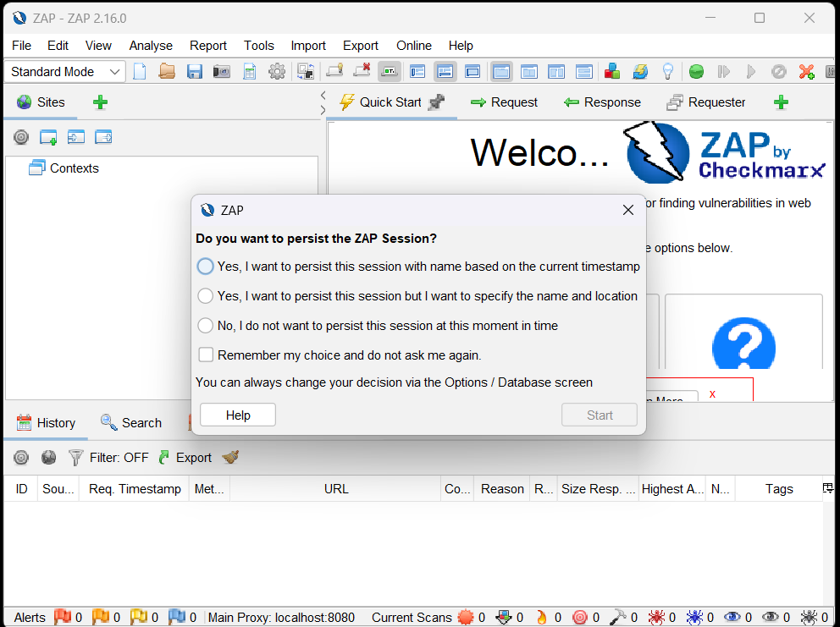Open the Report menu
Screen dimensions: 840x627
tap(207, 46)
